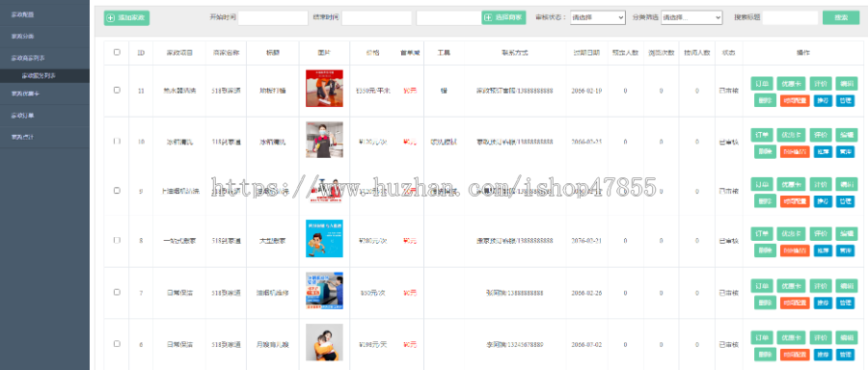Click the 已审核 status in row ID 11

(728, 91)
